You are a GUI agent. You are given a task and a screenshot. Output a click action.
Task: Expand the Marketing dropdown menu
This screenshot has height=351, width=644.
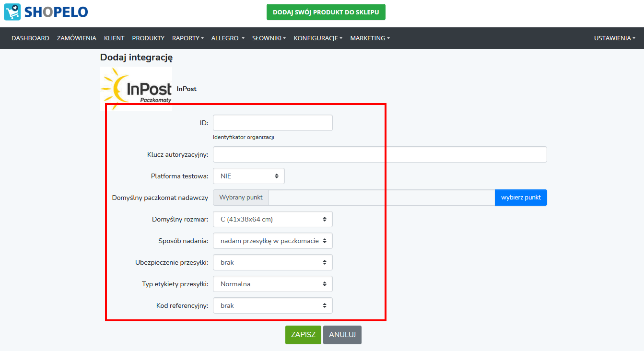click(370, 38)
